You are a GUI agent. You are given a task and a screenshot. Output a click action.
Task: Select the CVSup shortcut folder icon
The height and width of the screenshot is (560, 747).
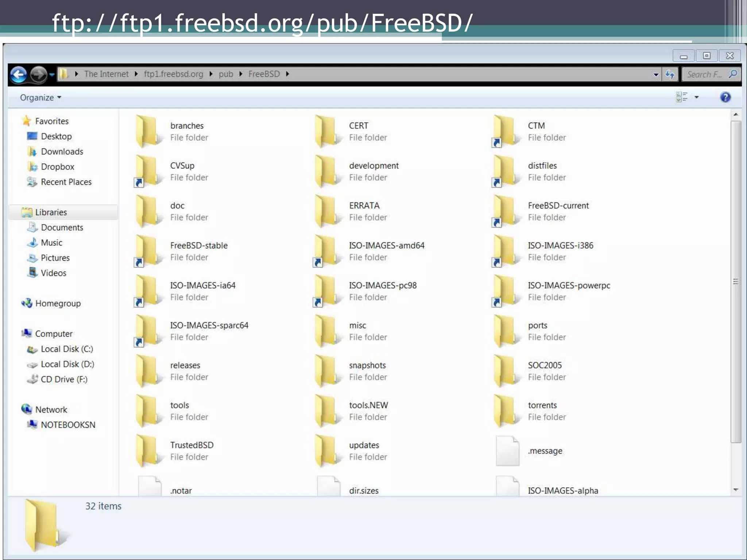pyautogui.click(x=148, y=171)
